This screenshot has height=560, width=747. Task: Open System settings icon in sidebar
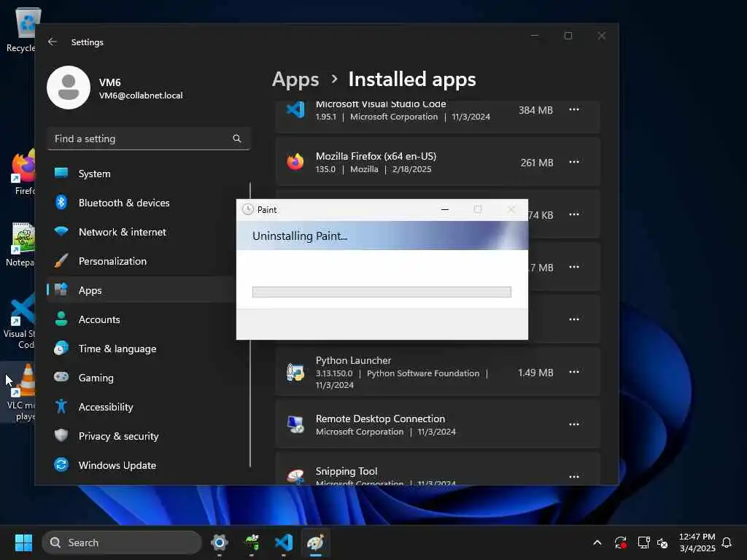point(61,174)
